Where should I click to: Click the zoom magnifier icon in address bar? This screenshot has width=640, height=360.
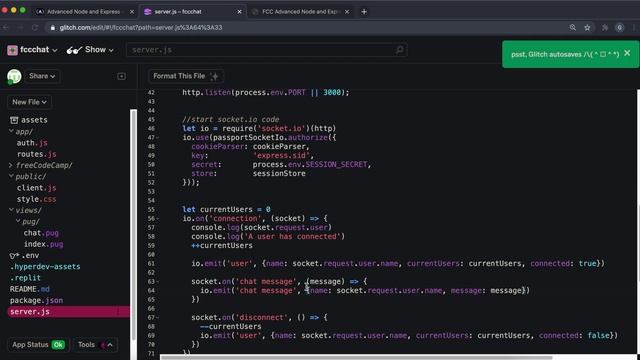[x=573, y=27]
